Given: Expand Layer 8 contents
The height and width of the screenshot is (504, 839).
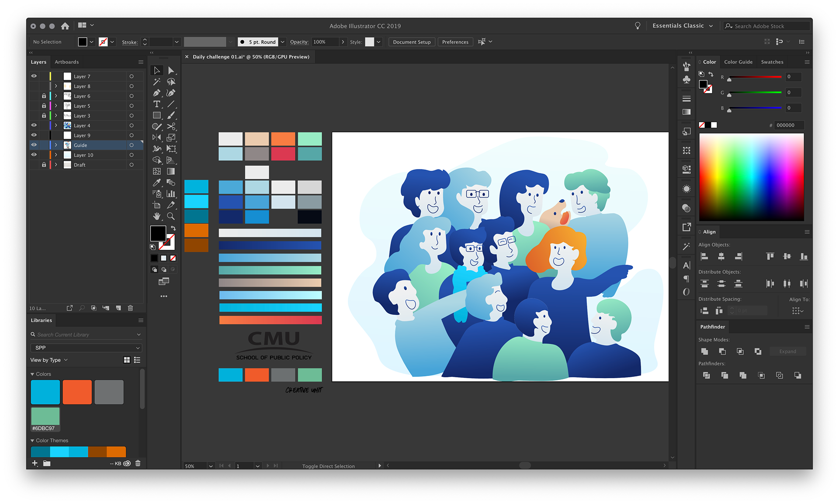Looking at the screenshot, I should 56,86.
